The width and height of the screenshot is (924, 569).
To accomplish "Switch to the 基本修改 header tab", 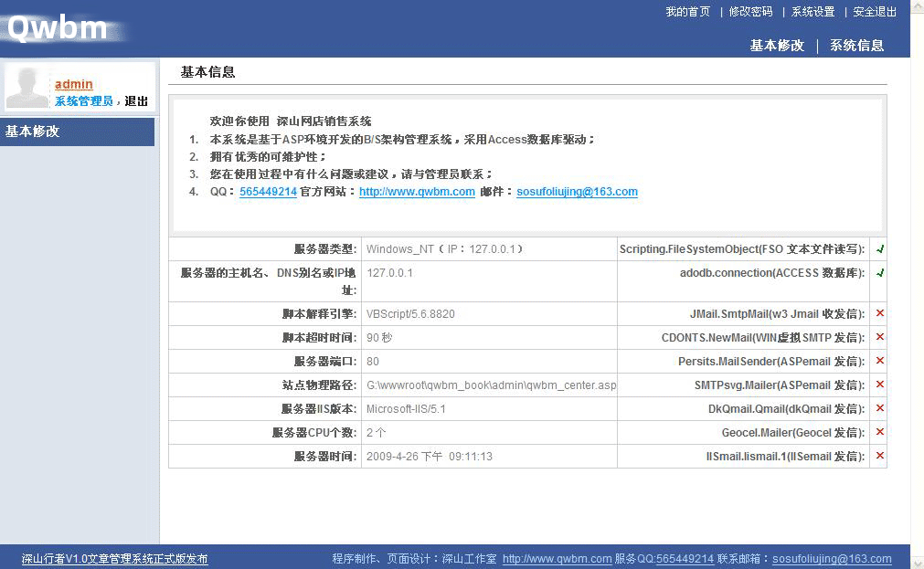I will (x=777, y=46).
